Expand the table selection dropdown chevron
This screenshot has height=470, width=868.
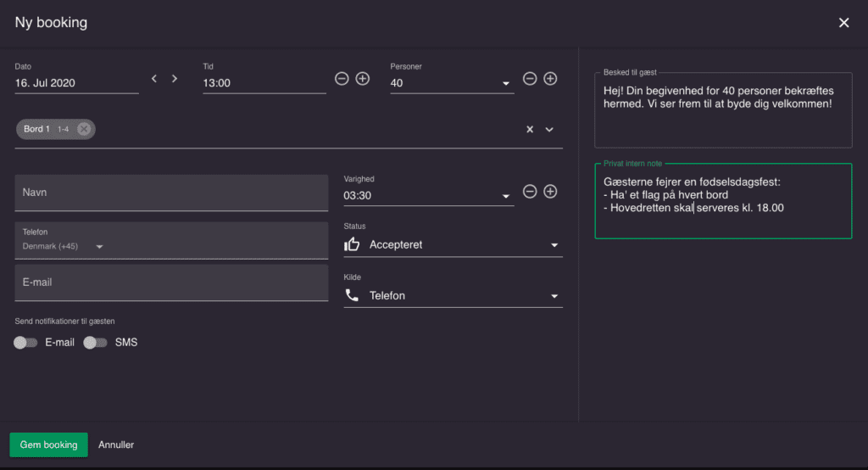coord(549,129)
